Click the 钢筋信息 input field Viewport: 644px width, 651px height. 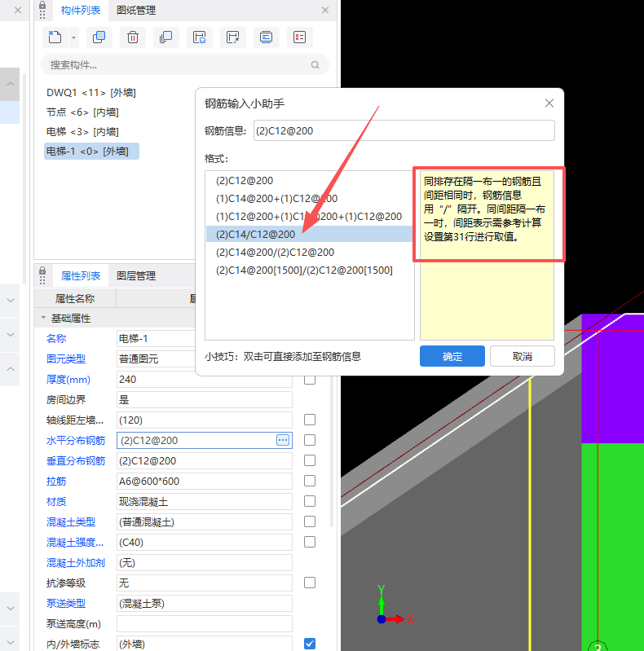(x=404, y=131)
